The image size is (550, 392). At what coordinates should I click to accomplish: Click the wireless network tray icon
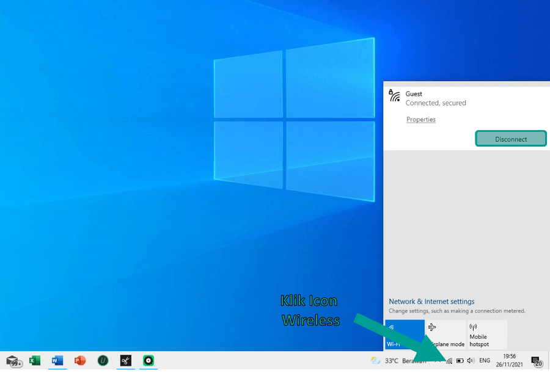coord(449,361)
